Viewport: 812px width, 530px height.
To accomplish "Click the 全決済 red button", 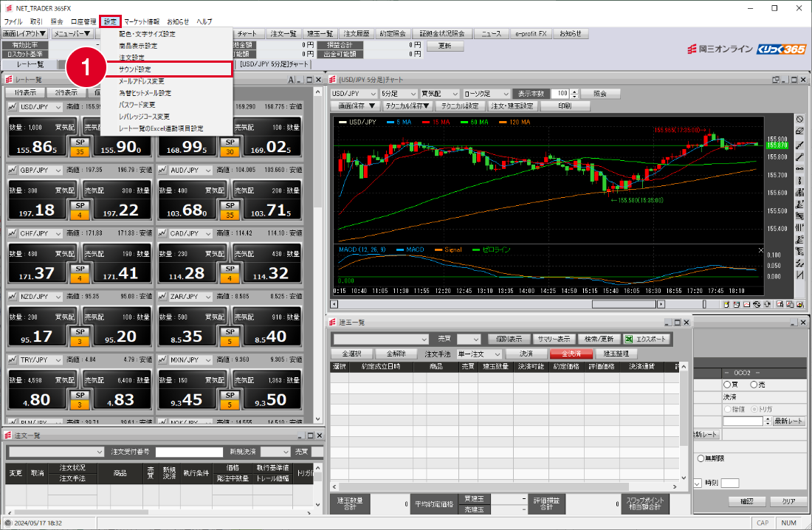I will [x=571, y=354].
